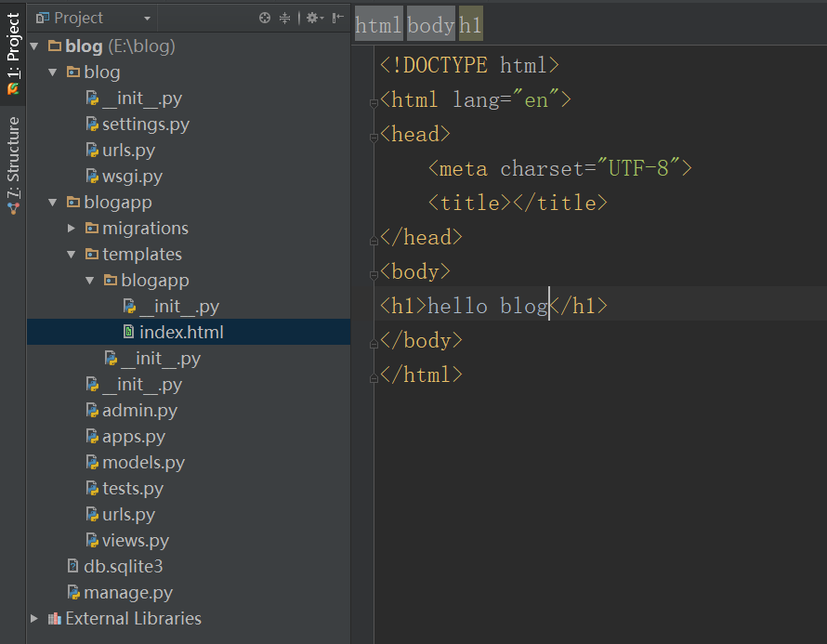Click the h1 breadcrumb in editor

pos(470,24)
